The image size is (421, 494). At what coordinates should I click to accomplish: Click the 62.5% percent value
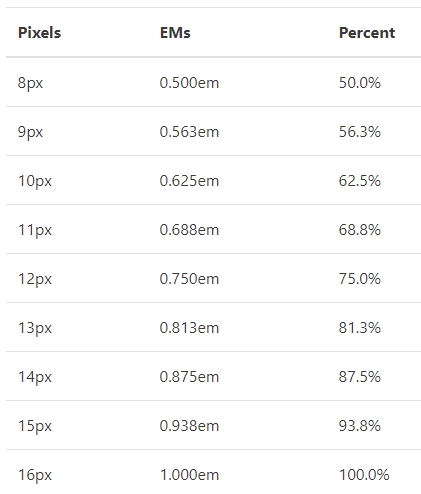tap(359, 181)
